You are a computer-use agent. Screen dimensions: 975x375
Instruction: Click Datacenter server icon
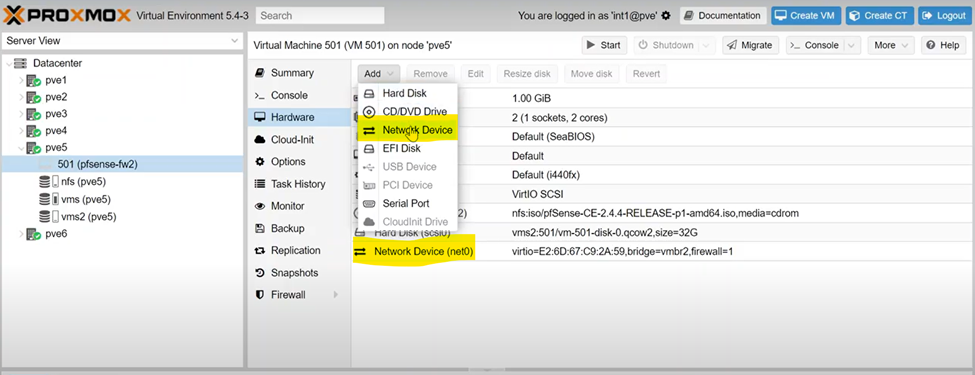(x=21, y=63)
